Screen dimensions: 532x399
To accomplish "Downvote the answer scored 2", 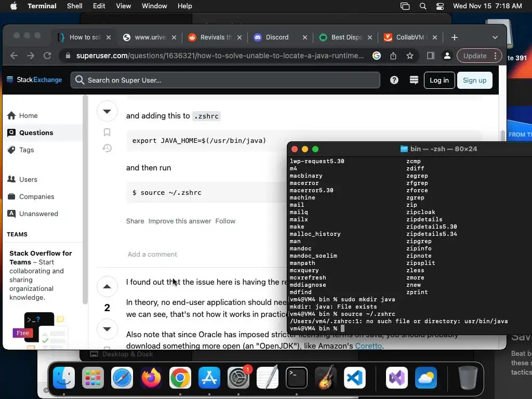I will 107,329.
